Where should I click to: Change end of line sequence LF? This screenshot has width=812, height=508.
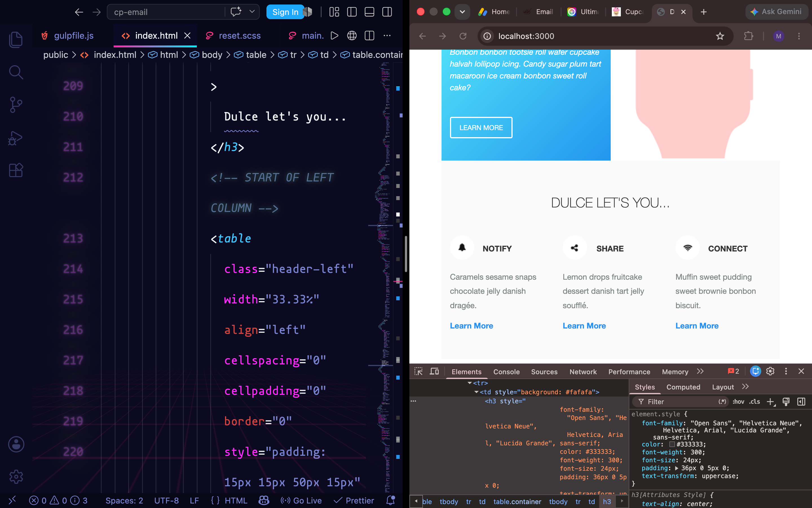[194, 501]
